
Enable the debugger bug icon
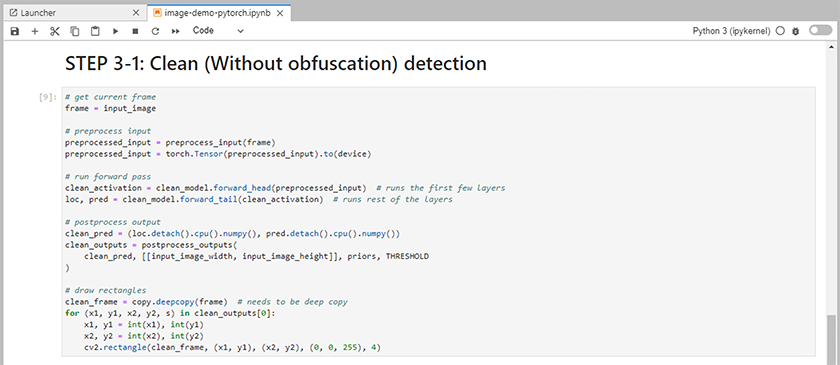click(796, 32)
